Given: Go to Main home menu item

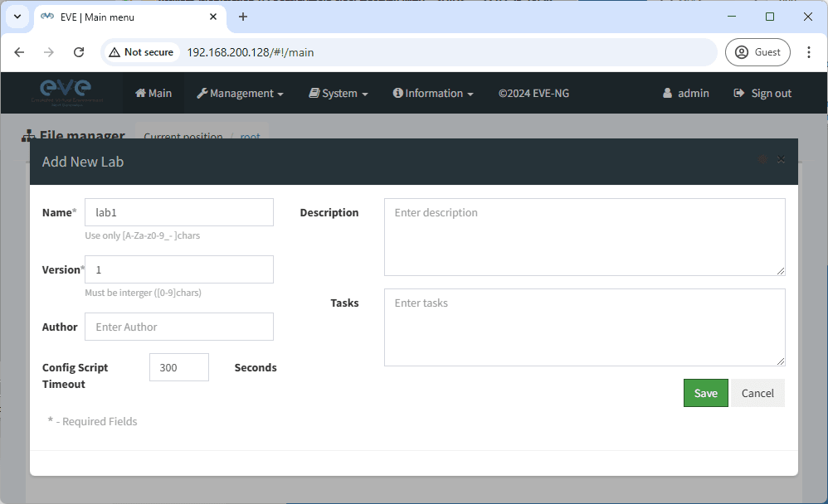Looking at the screenshot, I should coord(153,94).
